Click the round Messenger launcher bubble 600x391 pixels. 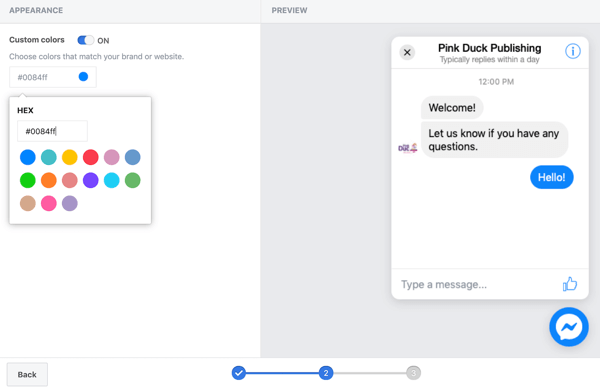[x=569, y=327]
